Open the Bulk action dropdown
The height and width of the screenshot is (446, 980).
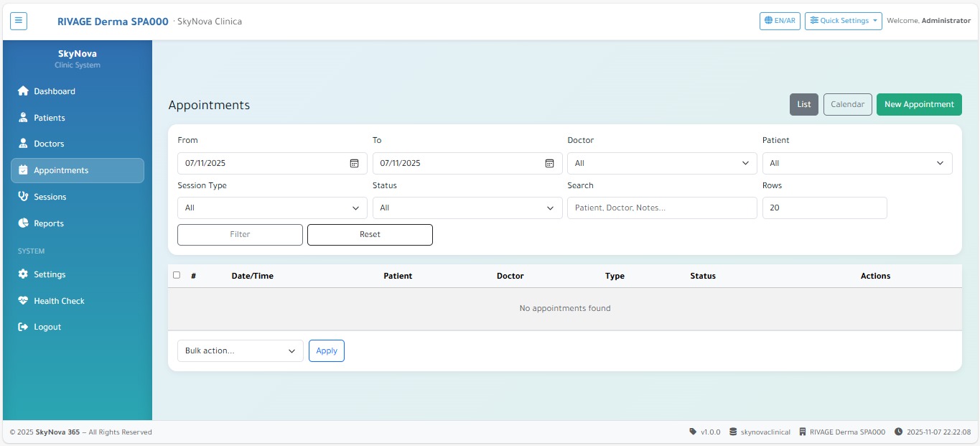coord(240,350)
